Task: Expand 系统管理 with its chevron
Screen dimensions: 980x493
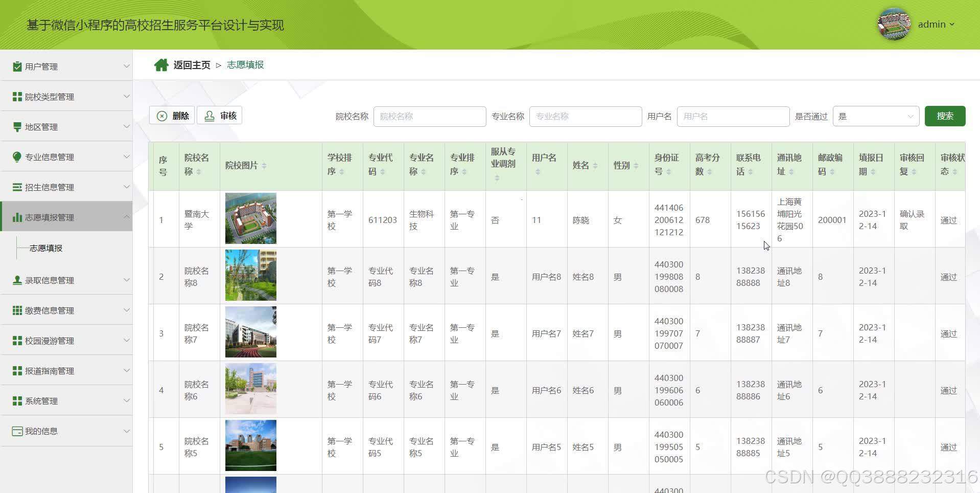Action: [126, 400]
